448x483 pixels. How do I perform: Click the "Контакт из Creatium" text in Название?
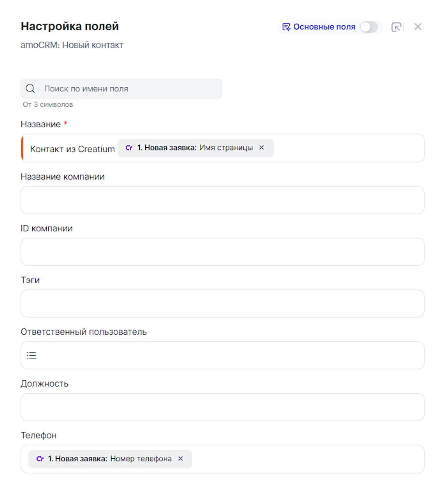point(72,149)
